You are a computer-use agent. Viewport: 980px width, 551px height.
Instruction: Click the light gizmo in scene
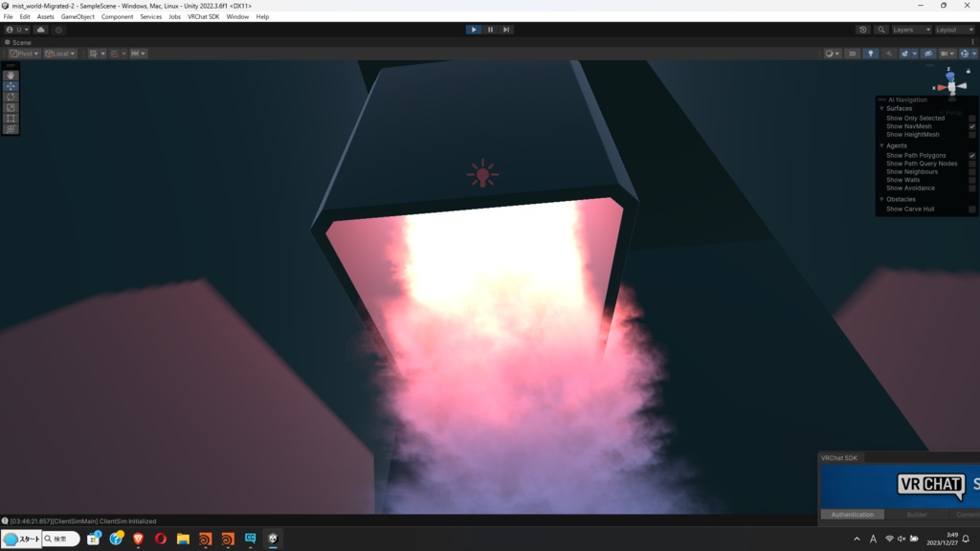point(482,174)
